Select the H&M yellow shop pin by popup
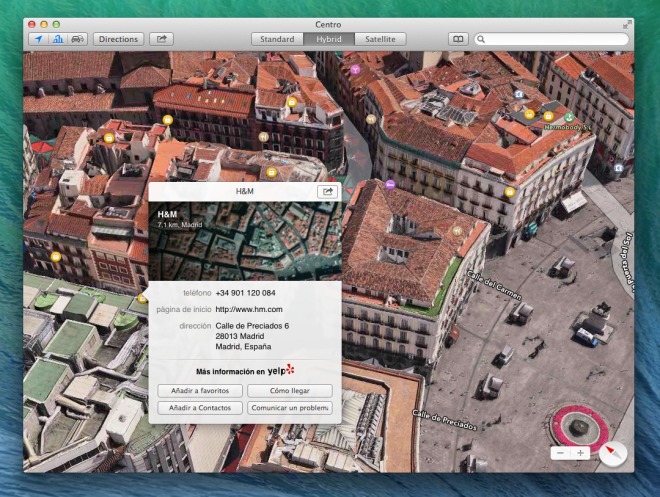The width and height of the screenshot is (660, 497). pos(142,298)
